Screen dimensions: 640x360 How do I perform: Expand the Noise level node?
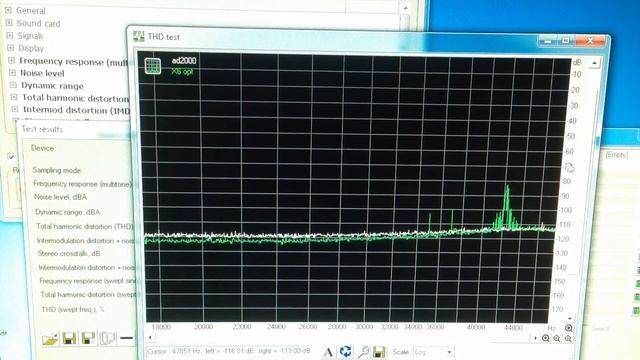tap(12, 73)
